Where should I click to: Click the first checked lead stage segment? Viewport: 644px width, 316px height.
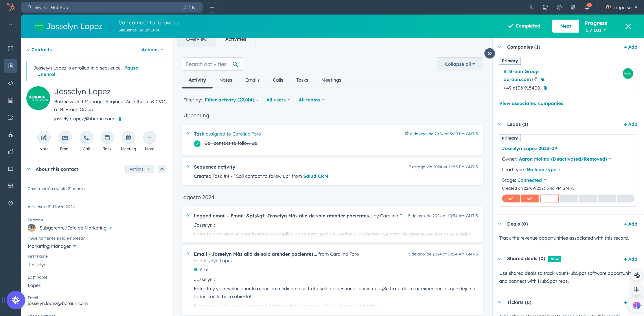pyautogui.click(x=511, y=198)
